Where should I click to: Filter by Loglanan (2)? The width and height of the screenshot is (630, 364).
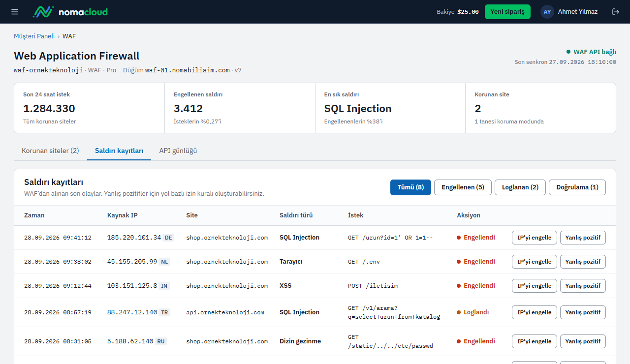tap(520, 187)
